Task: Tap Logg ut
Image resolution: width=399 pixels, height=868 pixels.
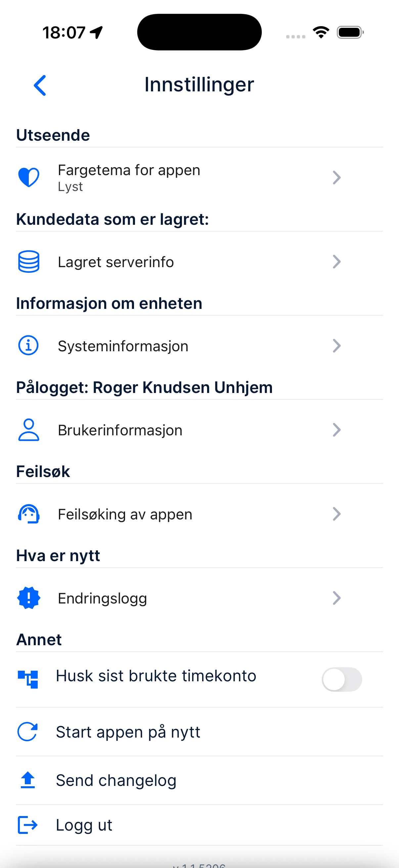Action: coord(84,825)
